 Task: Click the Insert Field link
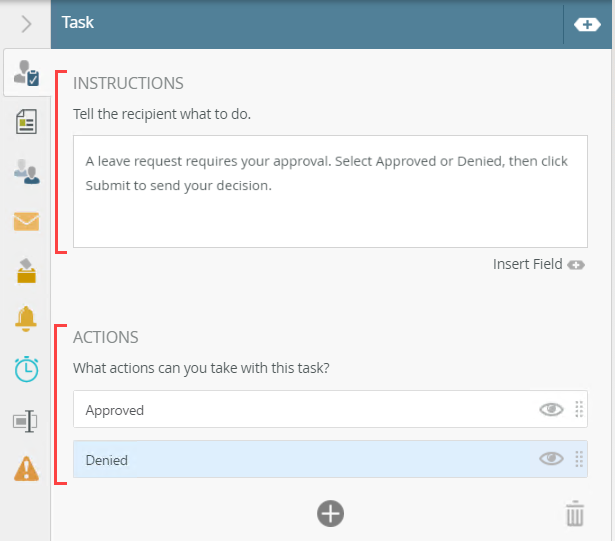(528, 264)
